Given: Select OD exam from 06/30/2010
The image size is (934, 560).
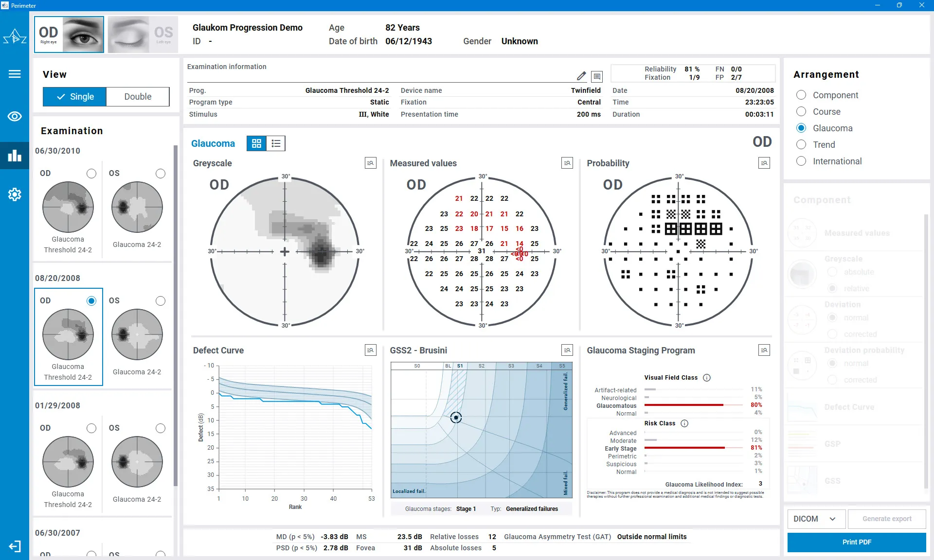Looking at the screenshot, I should (x=91, y=174).
